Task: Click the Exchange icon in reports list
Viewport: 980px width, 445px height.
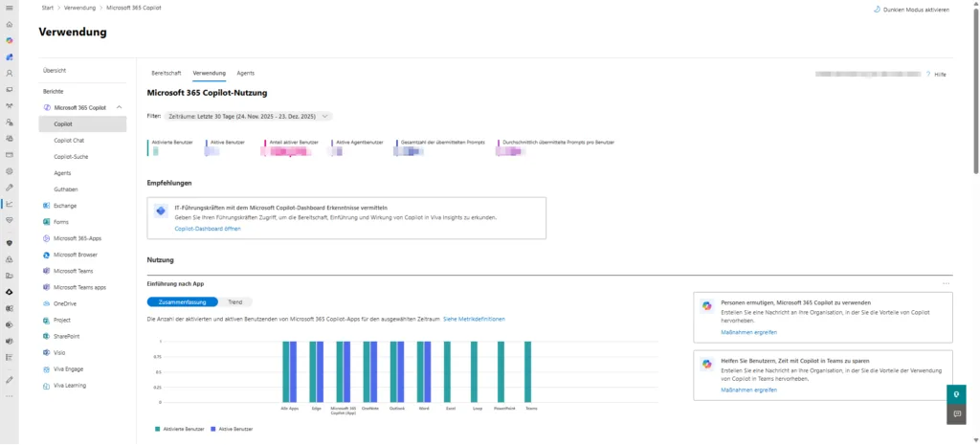Action: (x=47, y=206)
